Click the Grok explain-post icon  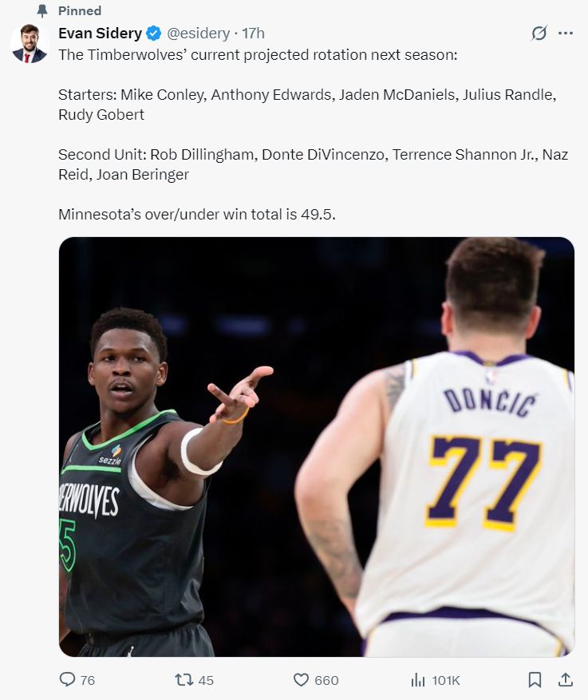539,33
